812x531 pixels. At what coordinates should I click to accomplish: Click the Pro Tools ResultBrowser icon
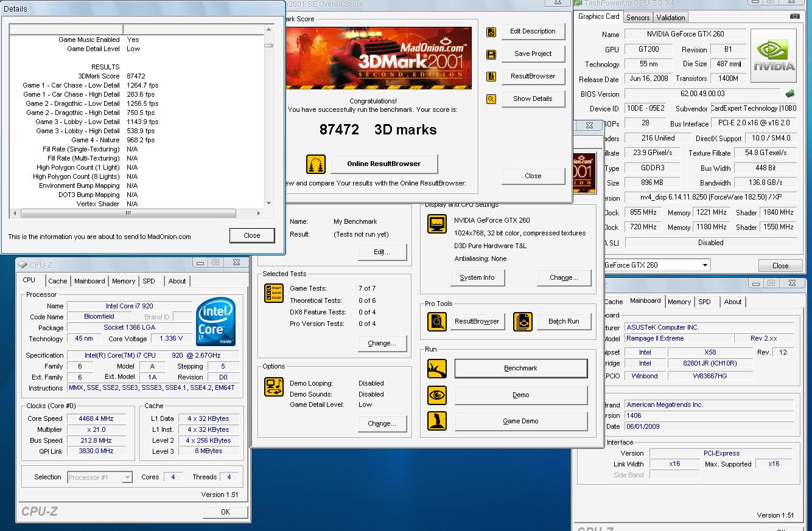pyautogui.click(x=437, y=321)
